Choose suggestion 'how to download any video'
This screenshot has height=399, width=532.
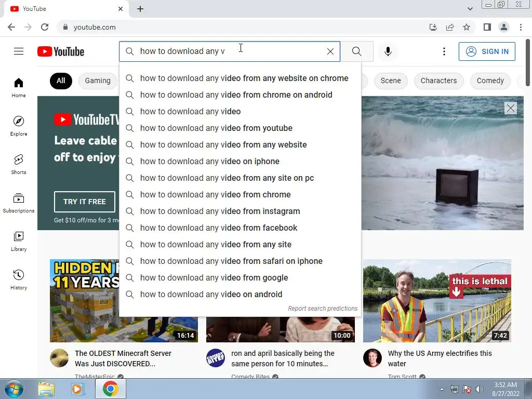click(240, 111)
